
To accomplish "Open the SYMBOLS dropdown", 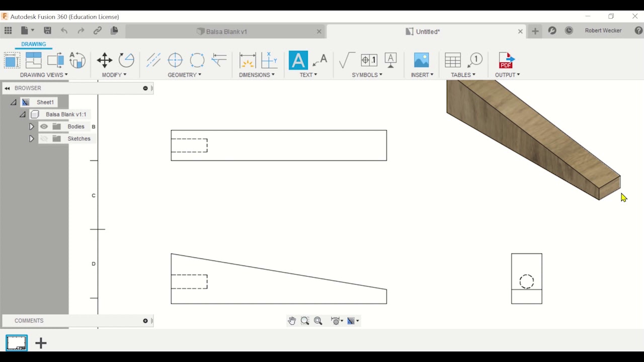I will pos(367,75).
